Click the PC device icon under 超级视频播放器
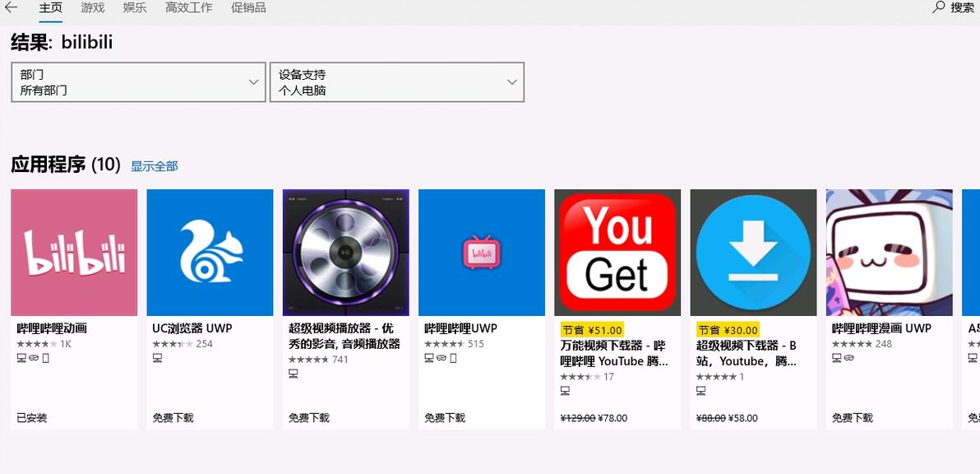Viewport: 980px width, 474px height. 294,374
